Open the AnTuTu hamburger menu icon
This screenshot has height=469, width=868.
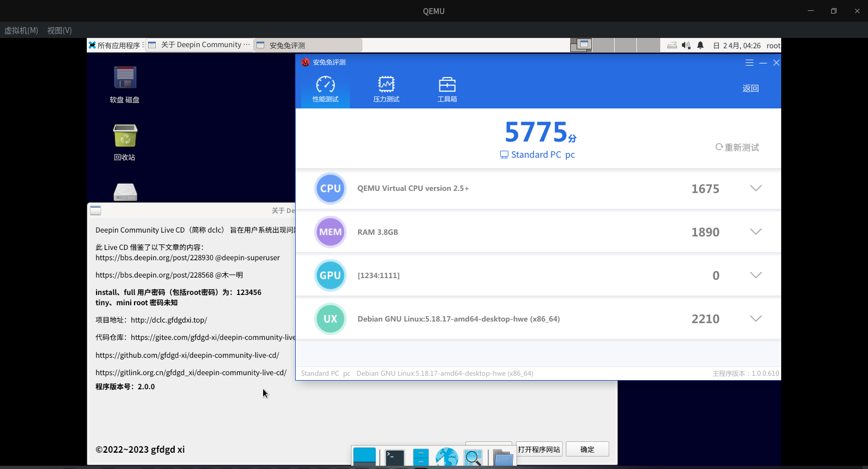coord(750,63)
